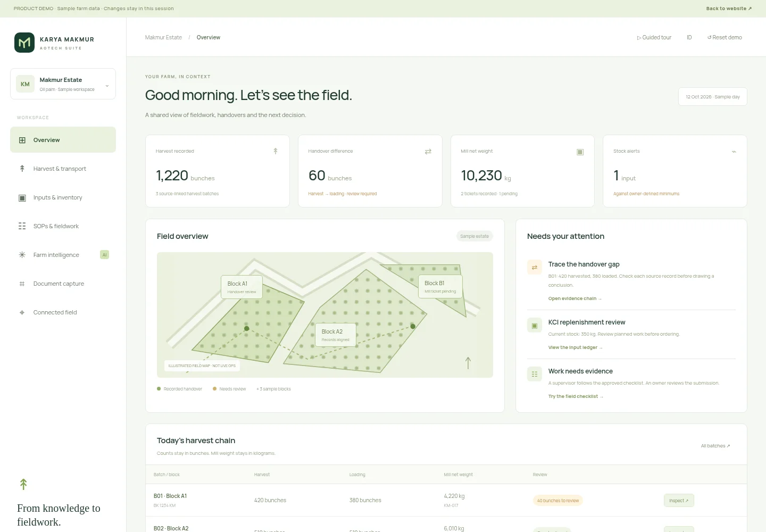Click the Harvest recorded card tree icon
766x532 pixels.
coord(276,151)
